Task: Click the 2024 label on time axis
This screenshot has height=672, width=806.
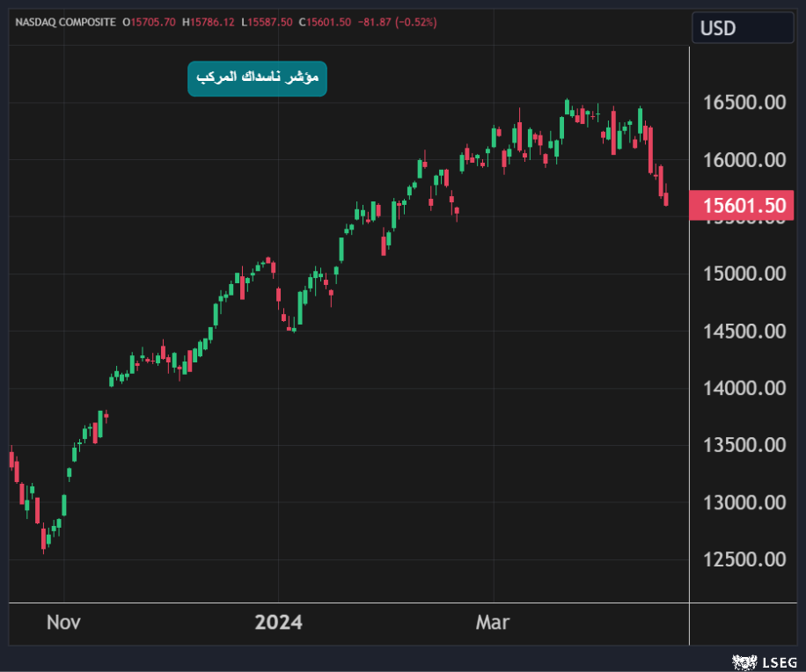Action: (278, 623)
